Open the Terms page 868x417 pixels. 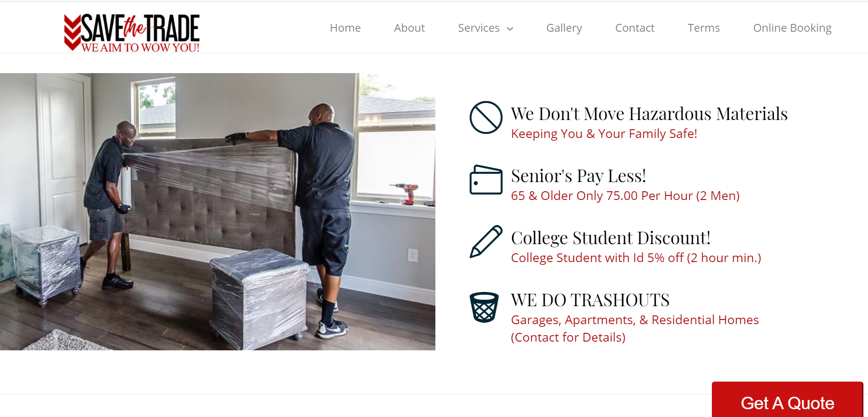point(704,28)
